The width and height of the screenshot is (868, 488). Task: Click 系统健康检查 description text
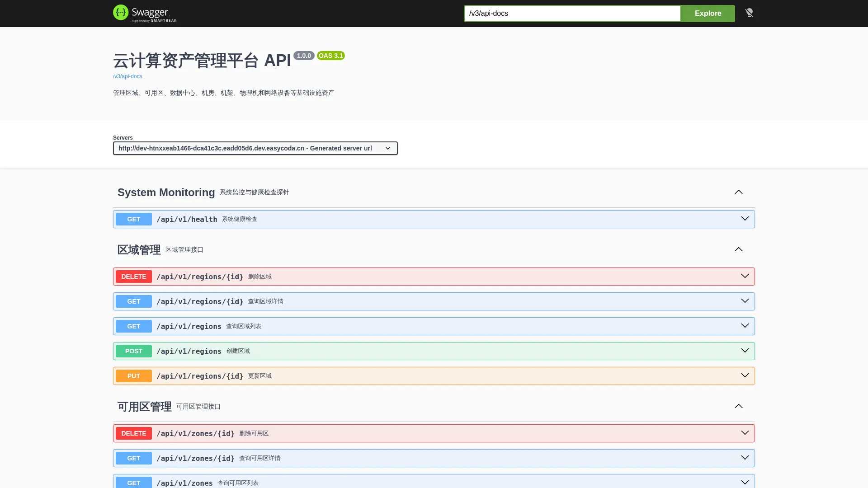pyautogui.click(x=240, y=219)
